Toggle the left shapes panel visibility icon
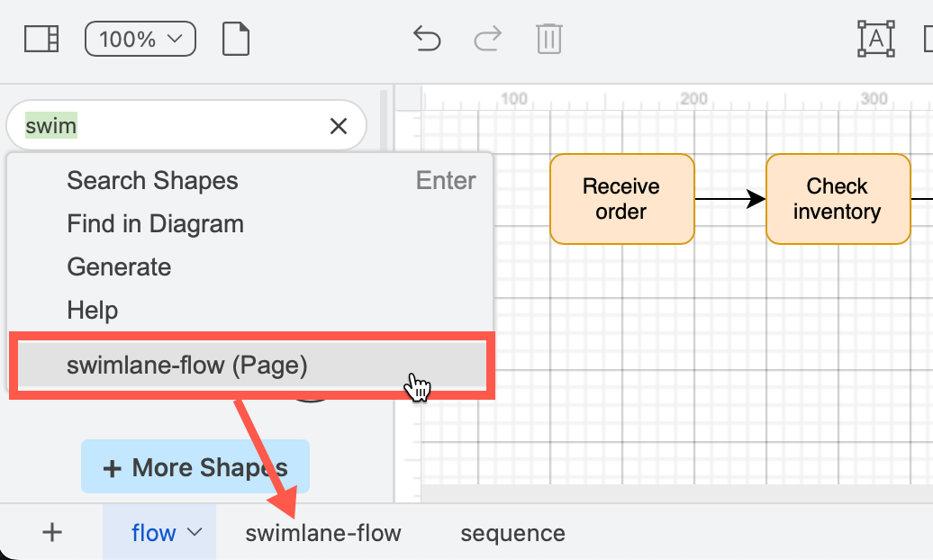This screenshot has height=560, width=933. [x=41, y=38]
